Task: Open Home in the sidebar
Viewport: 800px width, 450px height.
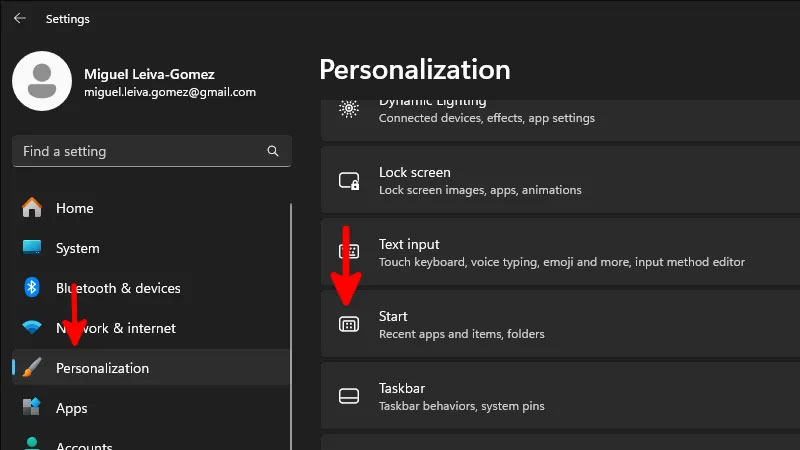Action: [151, 208]
